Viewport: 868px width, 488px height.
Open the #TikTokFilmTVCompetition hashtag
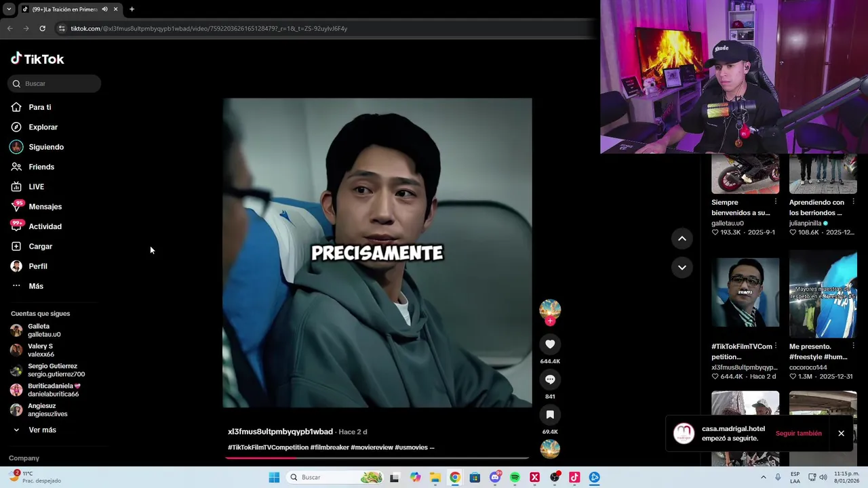268,447
